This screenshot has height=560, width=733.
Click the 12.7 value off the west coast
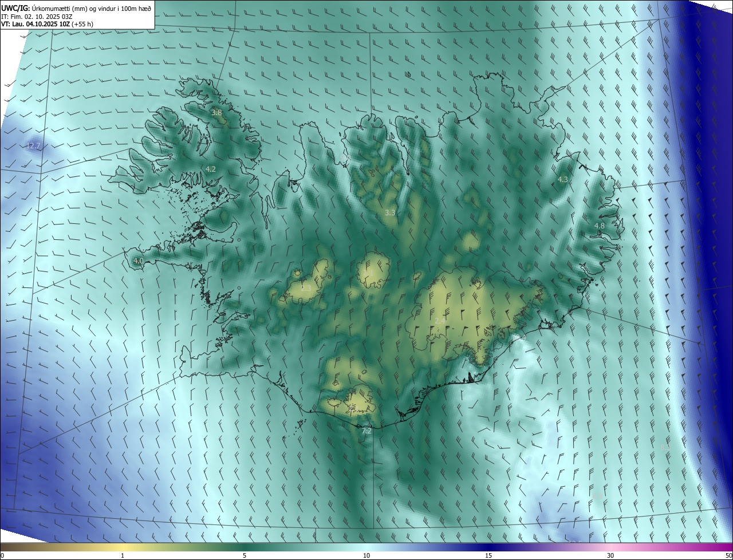pos(34,146)
